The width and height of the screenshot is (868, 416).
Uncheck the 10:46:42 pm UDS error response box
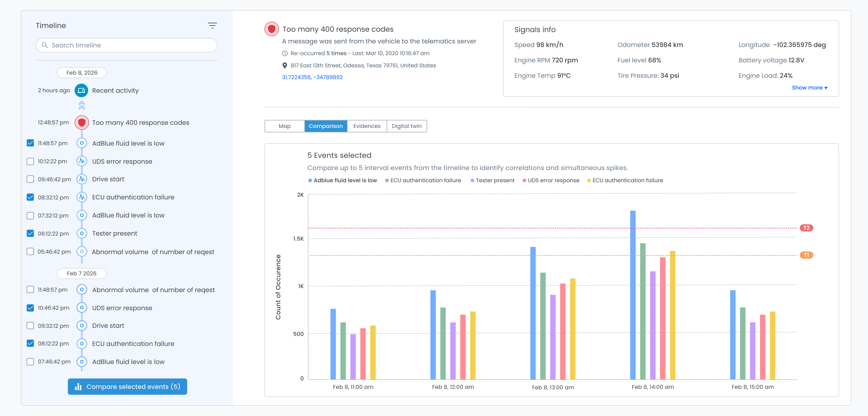(x=30, y=308)
